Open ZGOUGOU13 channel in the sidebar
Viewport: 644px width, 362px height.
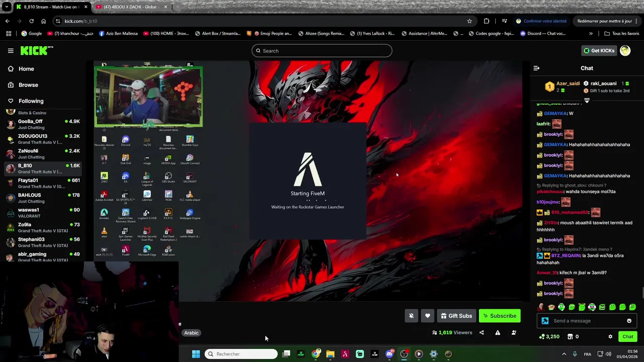pos(43,139)
